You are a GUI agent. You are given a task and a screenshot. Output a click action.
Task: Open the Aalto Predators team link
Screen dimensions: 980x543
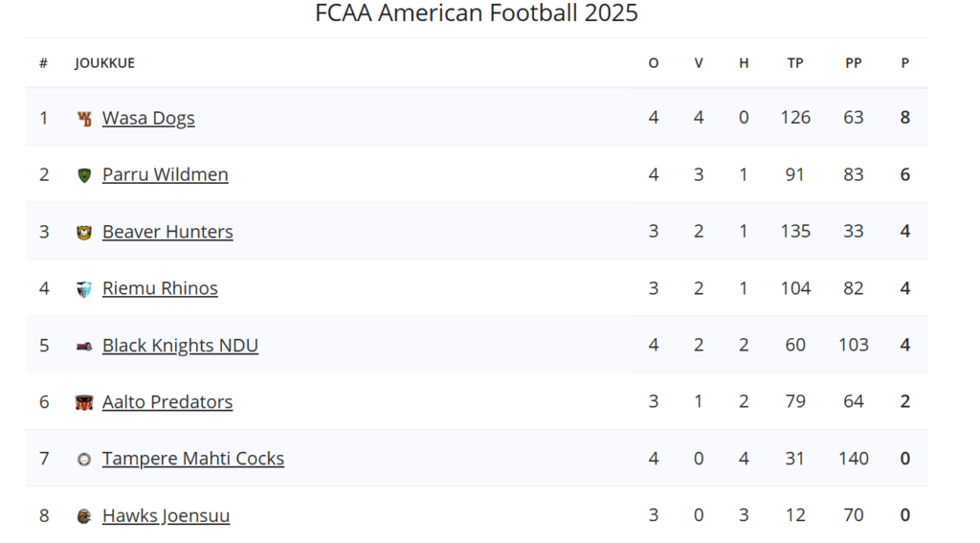167,401
